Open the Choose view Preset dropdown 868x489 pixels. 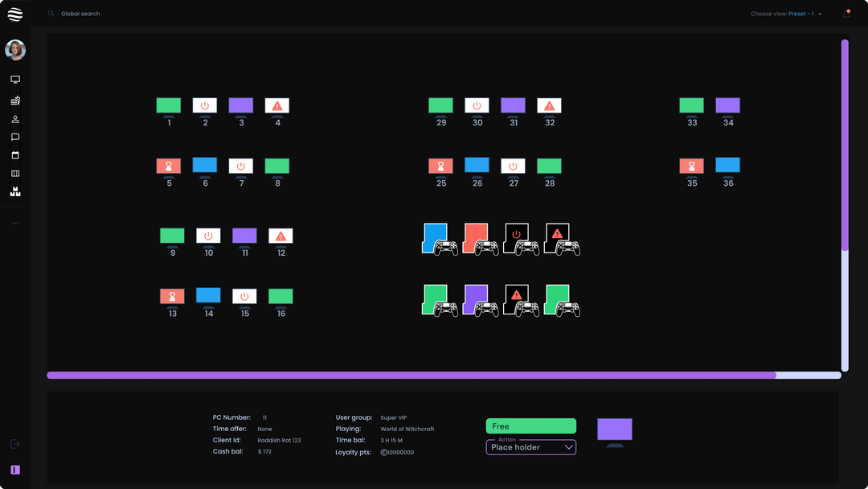coord(786,14)
